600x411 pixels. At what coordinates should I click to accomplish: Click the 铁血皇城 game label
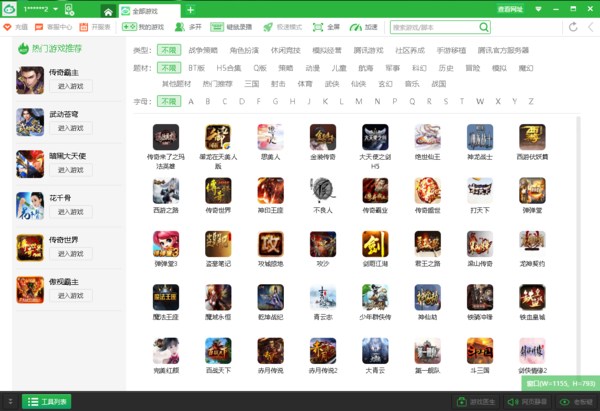coord(532,317)
